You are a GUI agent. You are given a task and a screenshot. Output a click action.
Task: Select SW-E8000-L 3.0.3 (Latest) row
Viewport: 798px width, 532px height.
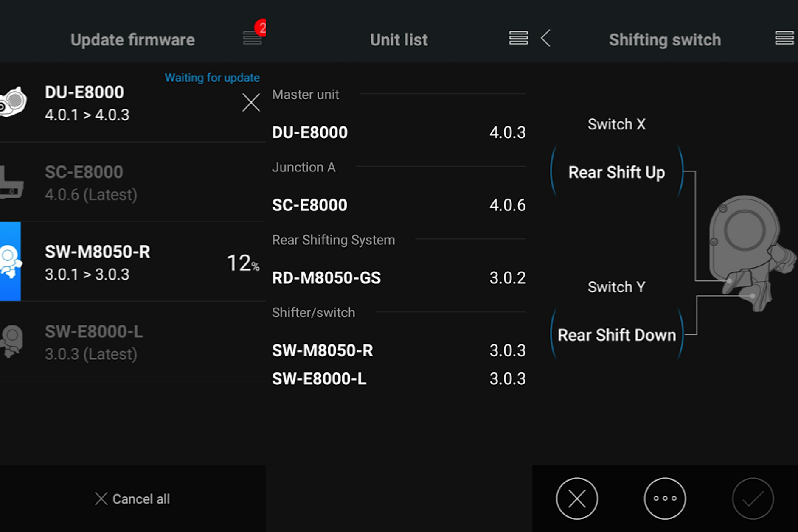click(x=133, y=341)
